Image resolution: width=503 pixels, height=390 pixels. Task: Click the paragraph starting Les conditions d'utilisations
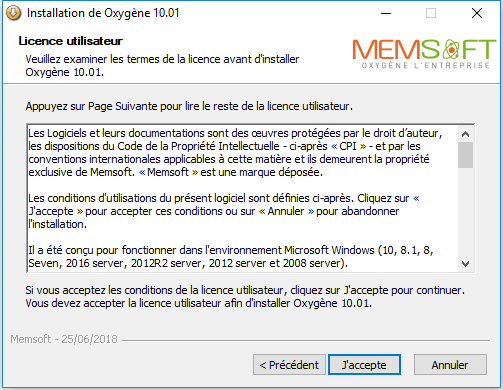(224, 211)
